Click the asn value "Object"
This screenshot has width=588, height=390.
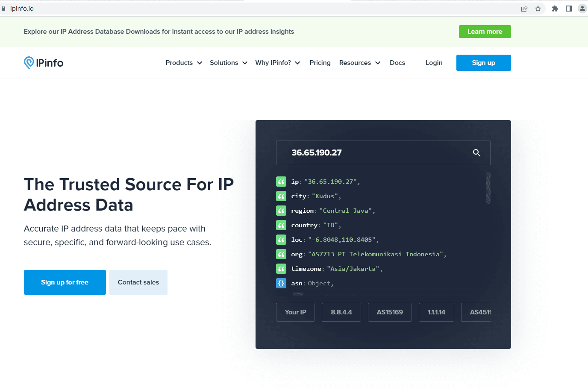(319, 283)
